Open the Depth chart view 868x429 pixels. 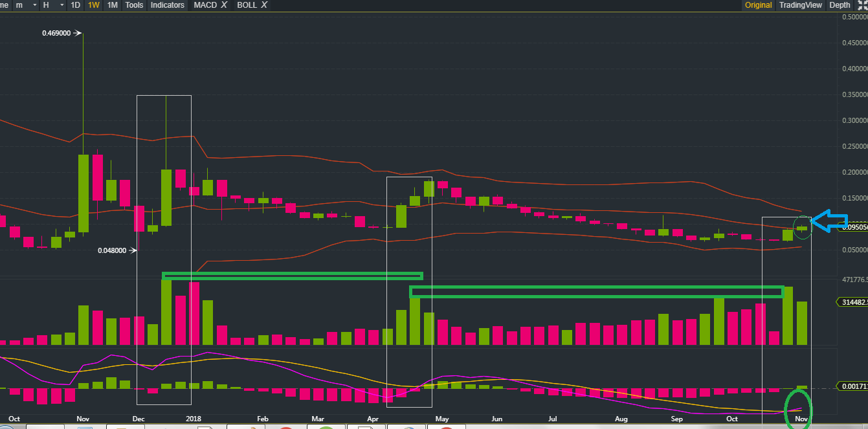point(840,5)
